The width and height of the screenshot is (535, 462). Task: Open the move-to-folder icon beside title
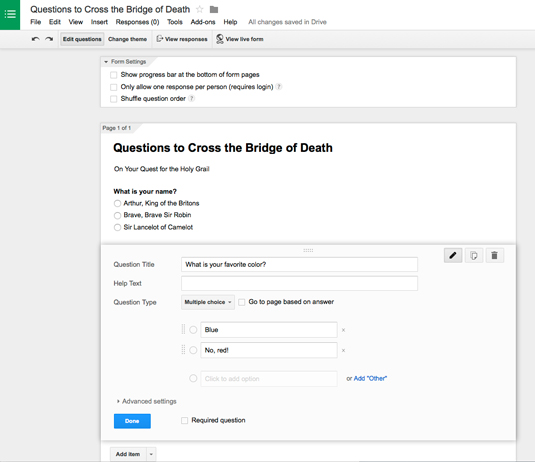point(214,10)
